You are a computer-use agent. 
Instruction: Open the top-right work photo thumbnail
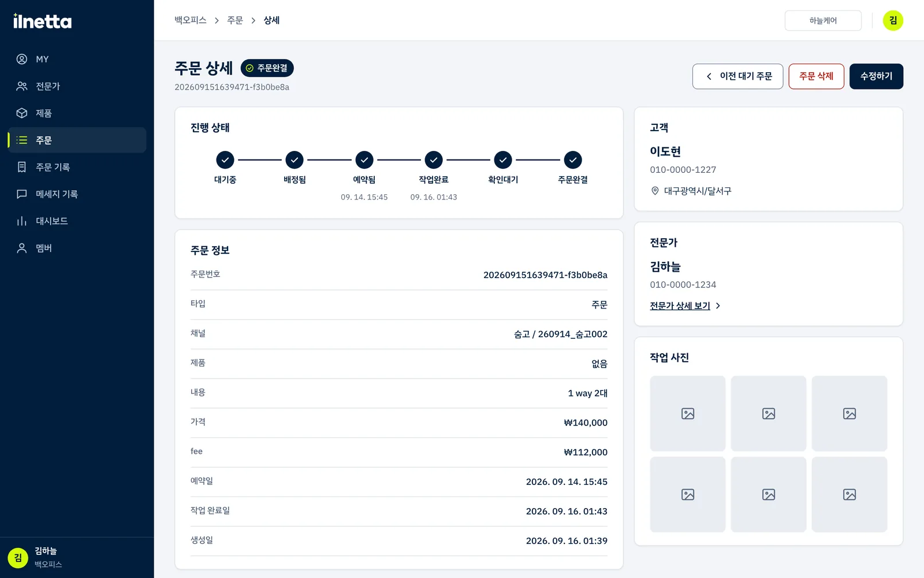click(x=849, y=413)
